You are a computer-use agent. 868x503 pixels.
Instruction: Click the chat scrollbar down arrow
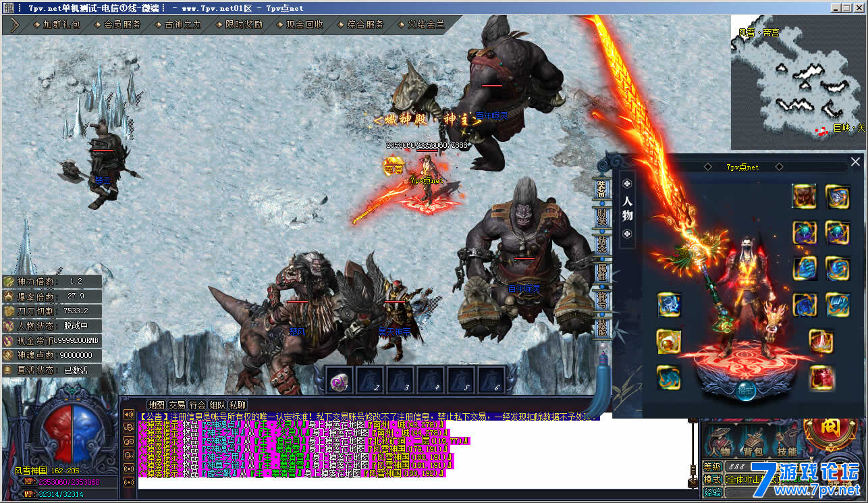point(692,483)
